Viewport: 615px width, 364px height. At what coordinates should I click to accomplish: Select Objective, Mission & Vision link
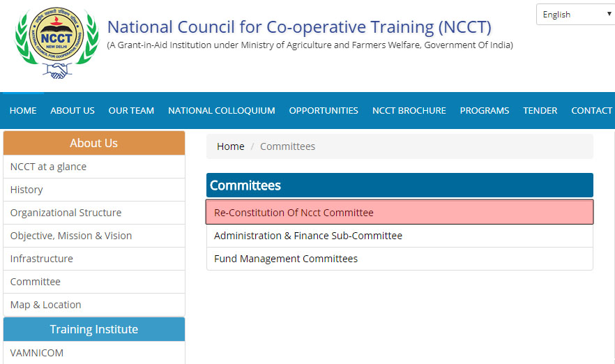pos(71,236)
